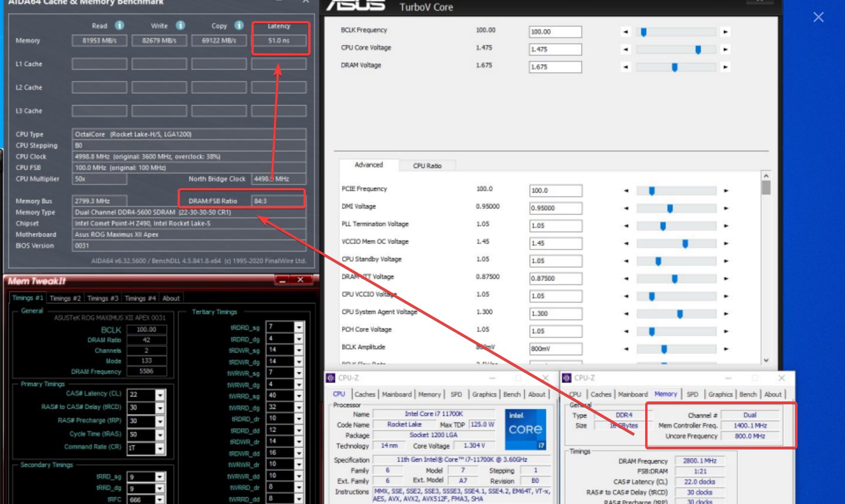Adjust the CPU Core Voltage slider thumb
Viewport: 845px width, 504px height.
coord(698,50)
